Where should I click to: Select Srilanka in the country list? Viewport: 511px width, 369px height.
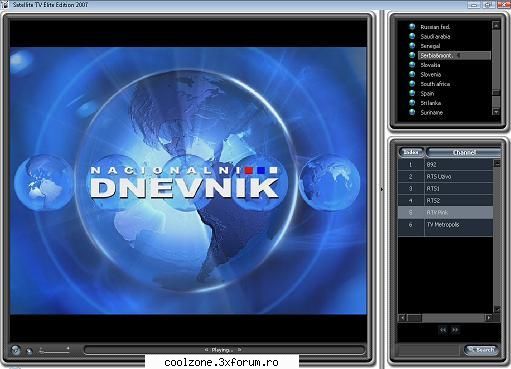[x=431, y=103]
